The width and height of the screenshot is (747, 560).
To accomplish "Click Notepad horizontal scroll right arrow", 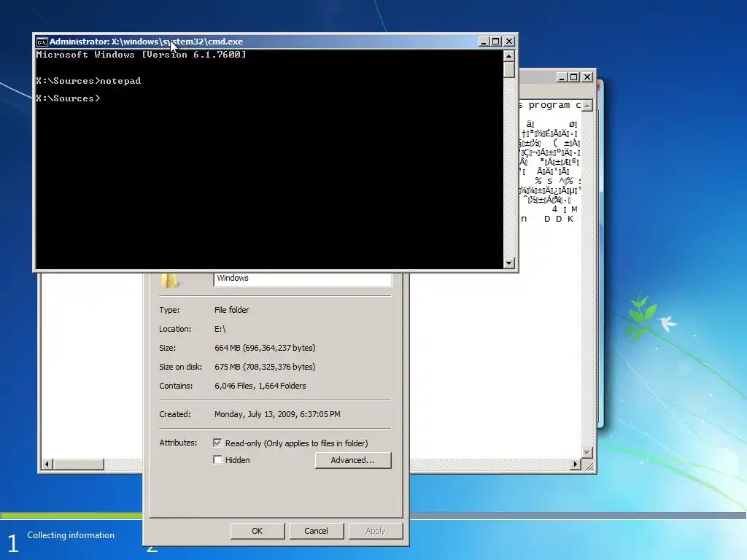I will click(x=576, y=464).
